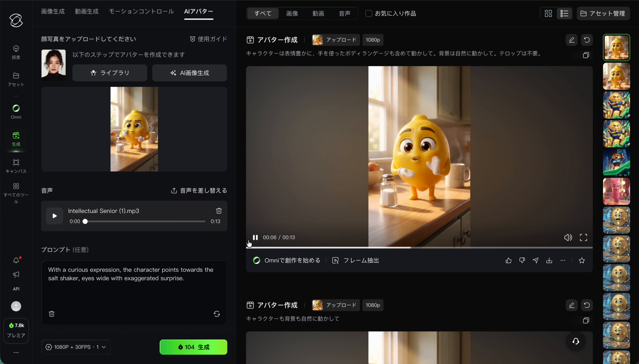Enter fullscreen on the video player
This screenshot has width=639, height=364.
(584, 237)
